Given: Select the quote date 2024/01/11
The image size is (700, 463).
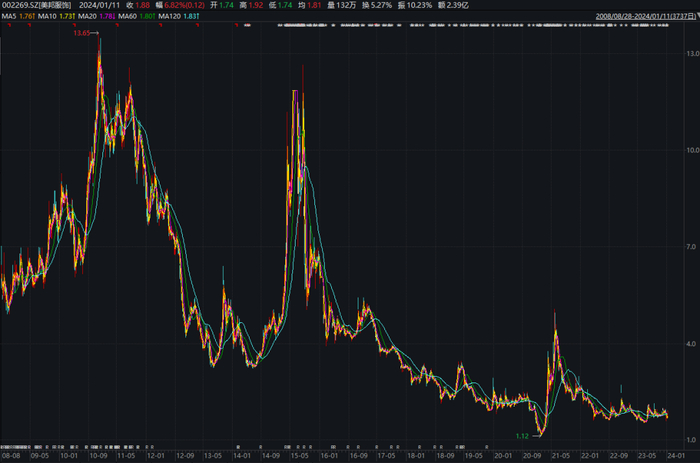Looking at the screenshot, I should pos(99,5).
